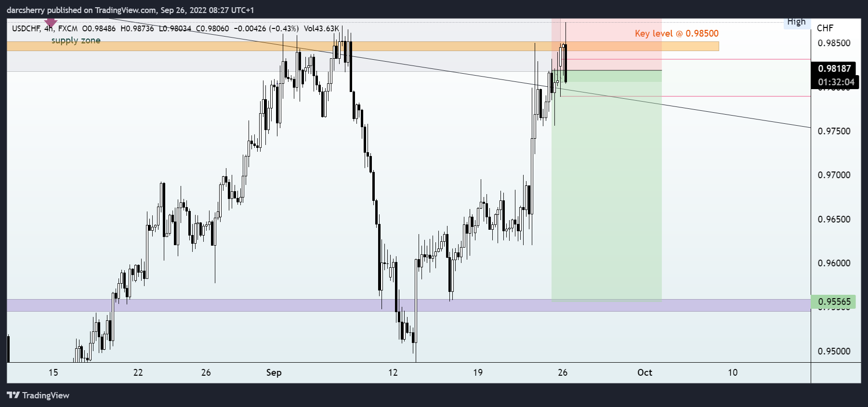This screenshot has width=868, height=407.
Task: Click the change value −0.00426 (−0.43%)
Action: click(266, 28)
